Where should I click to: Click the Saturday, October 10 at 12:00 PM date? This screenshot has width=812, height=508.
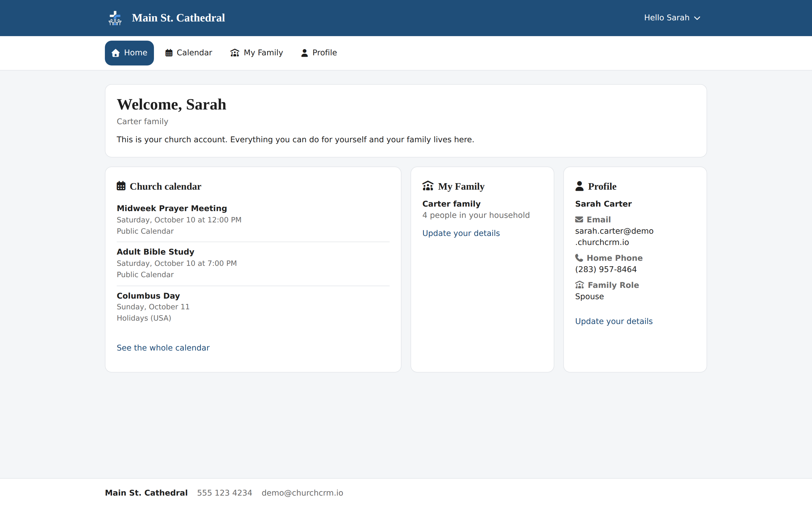(x=179, y=220)
